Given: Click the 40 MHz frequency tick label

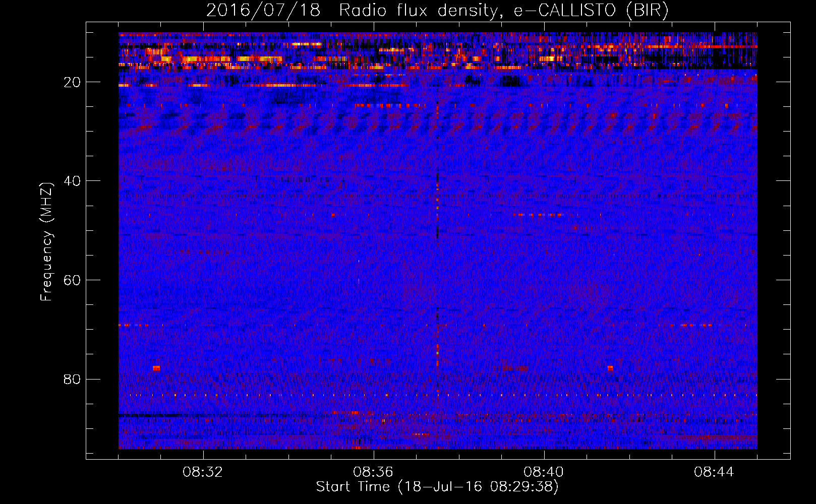Looking at the screenshot, I should click(73, 181).
